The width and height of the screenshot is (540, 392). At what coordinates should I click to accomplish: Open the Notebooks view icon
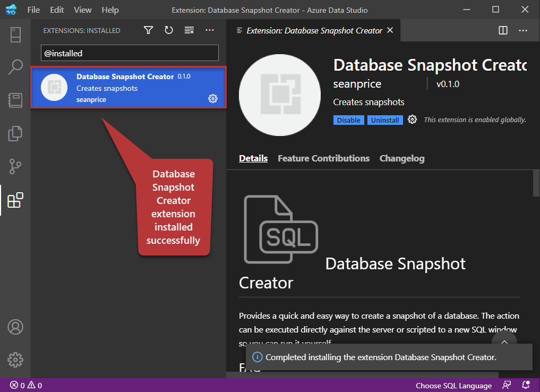tap(15, 100)
